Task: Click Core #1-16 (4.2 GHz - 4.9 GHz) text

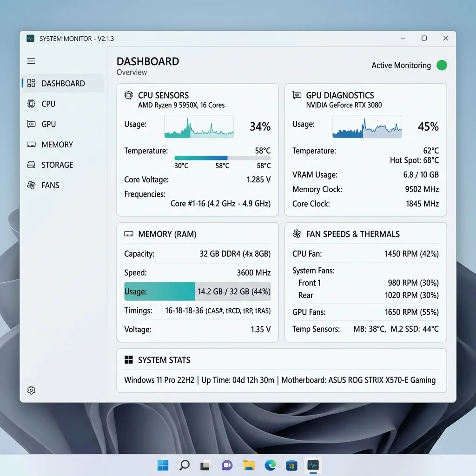Action: (x=220, y=204)
